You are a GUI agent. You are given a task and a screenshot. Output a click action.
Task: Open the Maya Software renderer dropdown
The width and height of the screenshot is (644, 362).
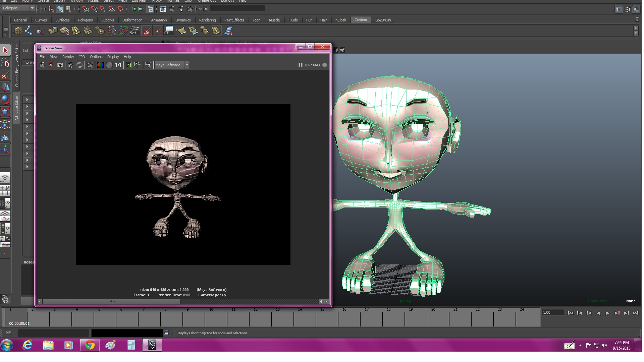coord(187,65)
